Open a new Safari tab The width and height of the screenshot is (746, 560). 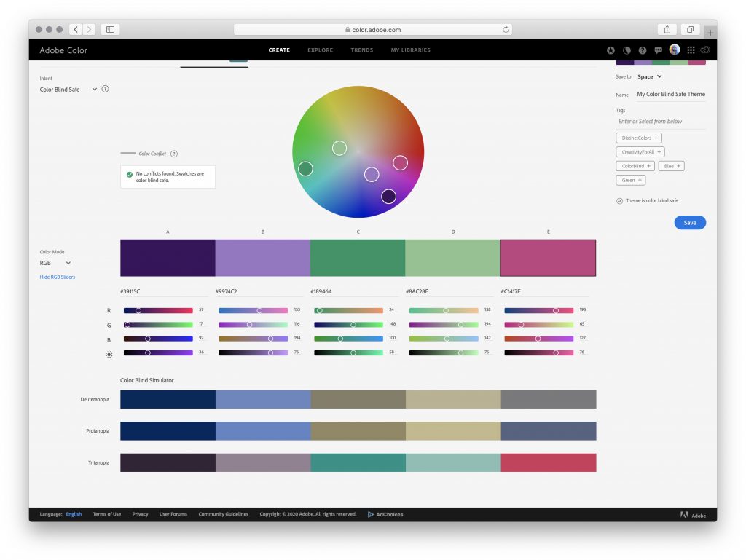(x=710, y=33)
